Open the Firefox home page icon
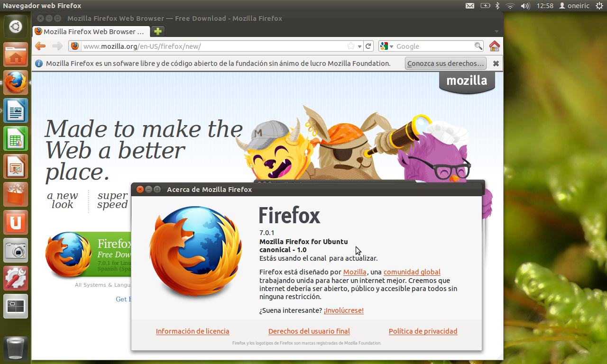607x364 pixels. 494,46
